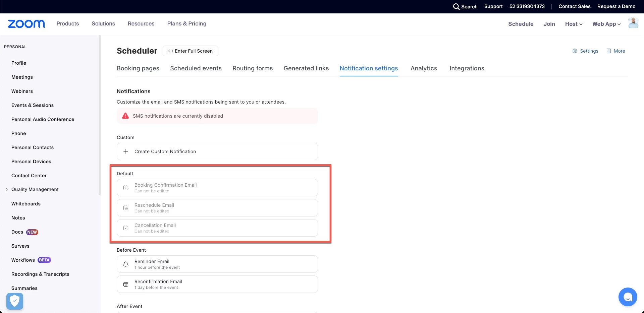Click the Reschedule Email row

pos(217,208)
